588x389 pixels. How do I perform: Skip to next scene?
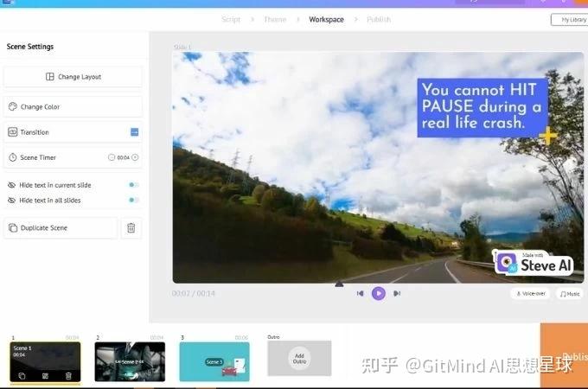397,293
